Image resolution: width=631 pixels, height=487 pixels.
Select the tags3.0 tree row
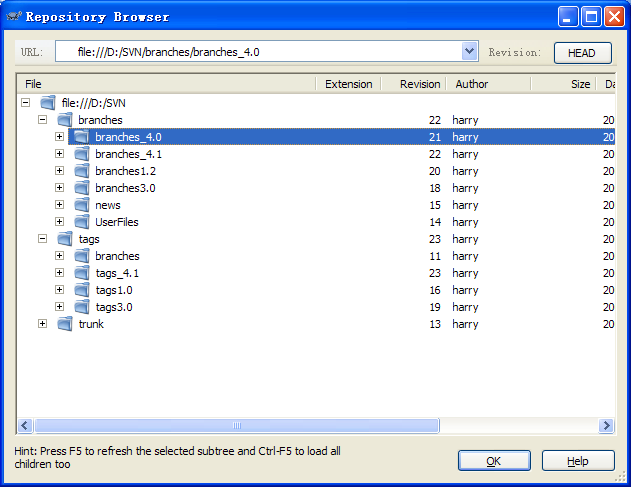pyautogui.click(x=316, y=307)
